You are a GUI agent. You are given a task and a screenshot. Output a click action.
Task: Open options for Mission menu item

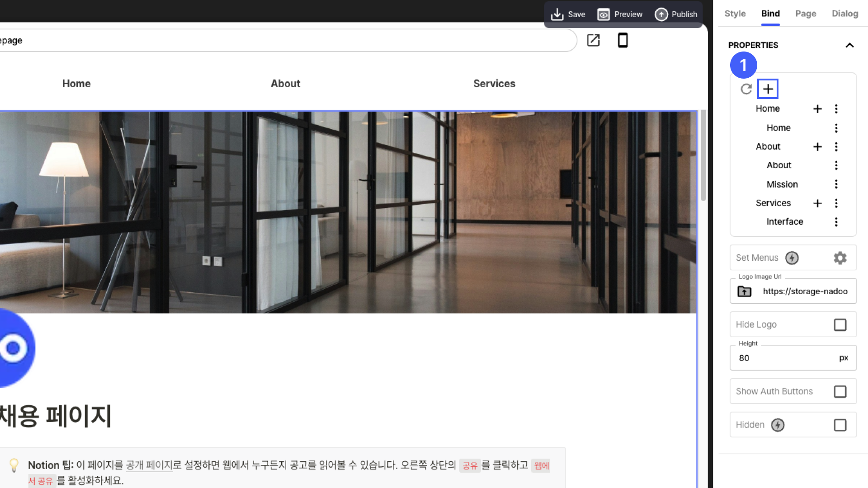pyautogui.click(x=836, y=184)
